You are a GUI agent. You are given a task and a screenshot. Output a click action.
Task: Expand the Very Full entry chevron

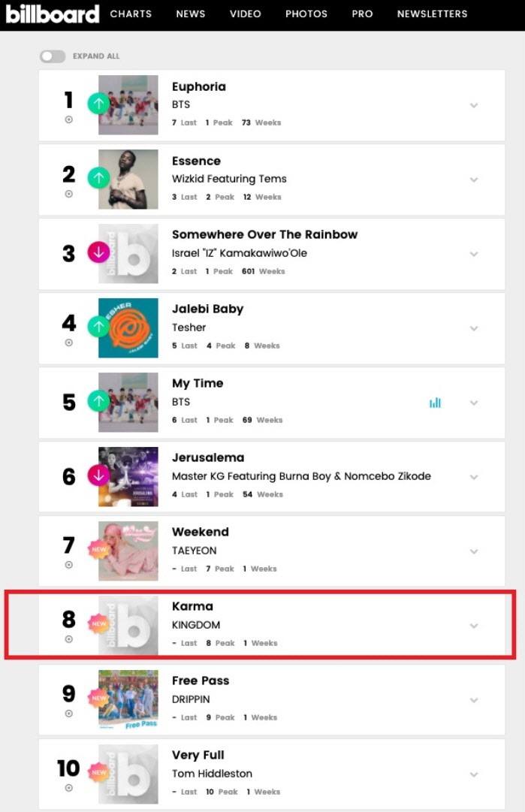(474, 774)
